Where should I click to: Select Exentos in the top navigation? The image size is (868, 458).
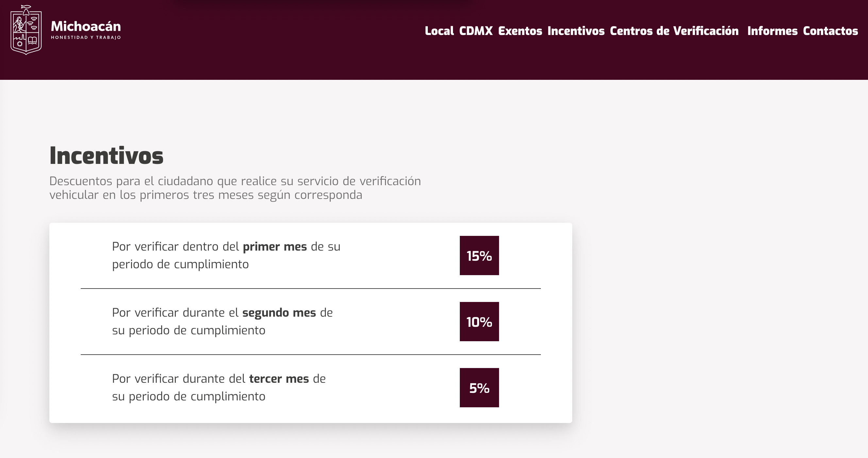pyautogui.click(x=520, y=31)
